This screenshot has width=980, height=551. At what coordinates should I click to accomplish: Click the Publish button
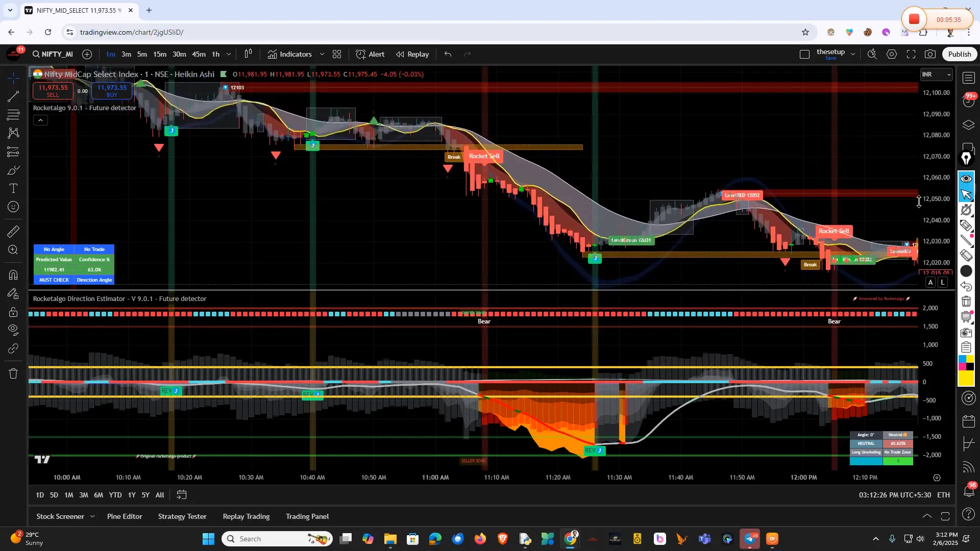point(960,54)
